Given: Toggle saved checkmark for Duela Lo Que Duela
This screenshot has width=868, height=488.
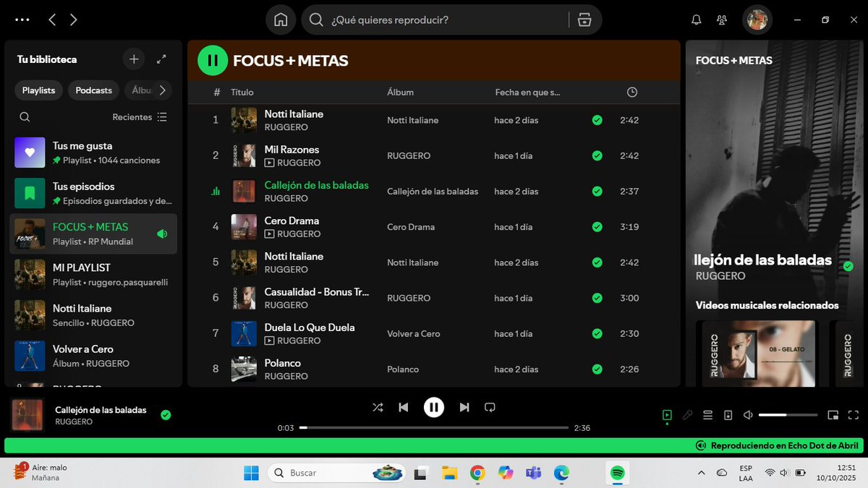Looking at the screenshot, I should [x=597, y=334].
